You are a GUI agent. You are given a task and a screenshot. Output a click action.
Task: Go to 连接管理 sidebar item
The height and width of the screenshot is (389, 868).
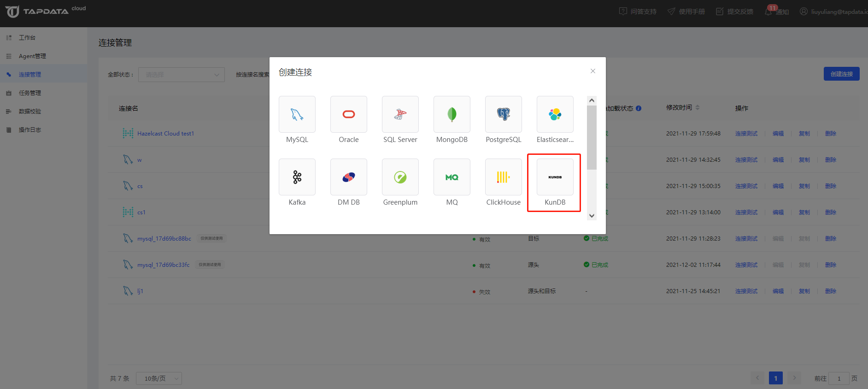(x=44, y=74)
